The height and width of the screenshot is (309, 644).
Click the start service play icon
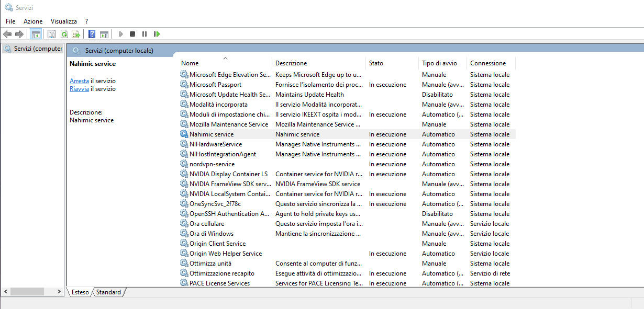[x=121, y=34]
